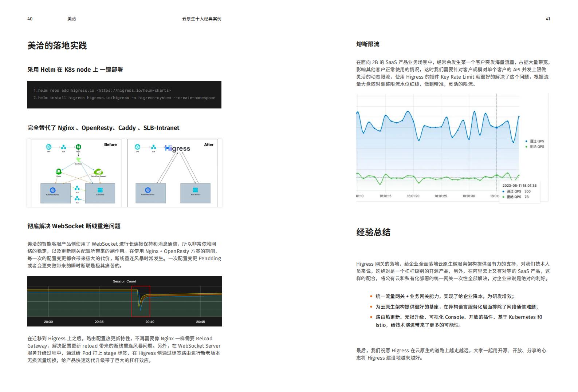578x392 pixels.
Task: Click the 18:01:15 axis label
Action: click(x=385, y=196)
